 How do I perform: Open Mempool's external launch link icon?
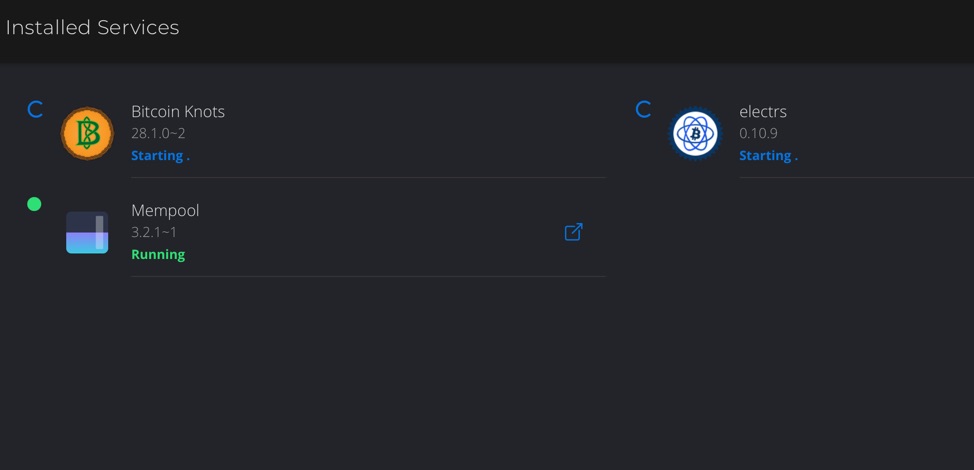click(x=573, y=232)
